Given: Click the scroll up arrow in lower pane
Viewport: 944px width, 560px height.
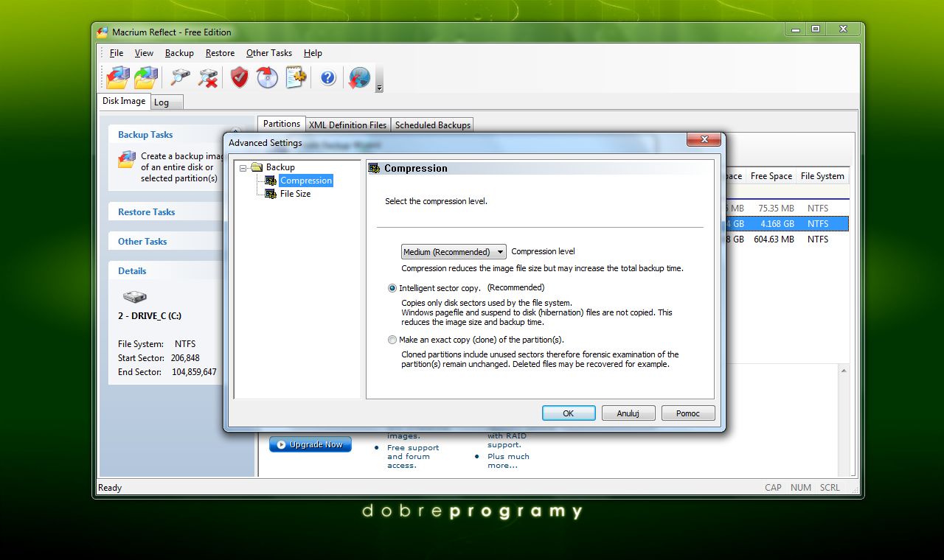Looking at the screenshot, I should click(844, 371).
